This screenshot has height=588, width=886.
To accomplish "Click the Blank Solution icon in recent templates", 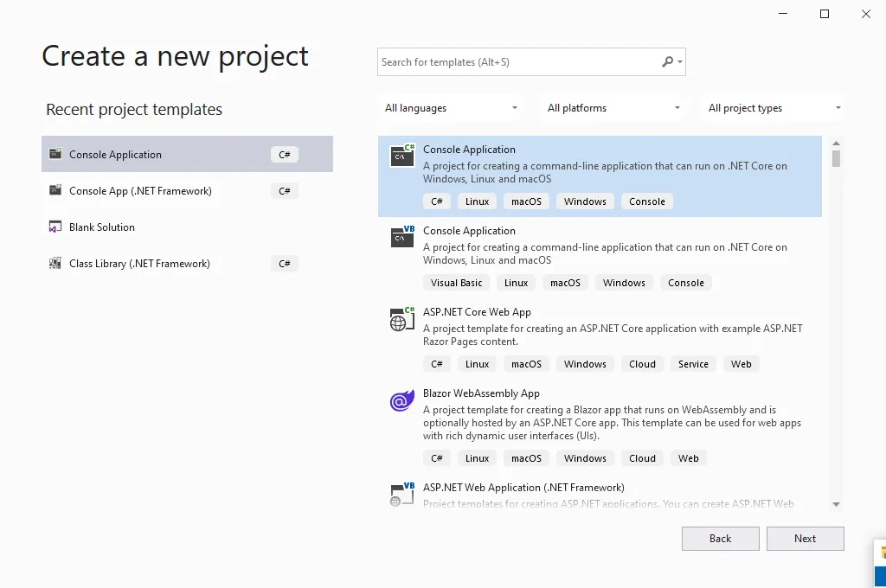I will pyautogui.click(x=55, y=227).
